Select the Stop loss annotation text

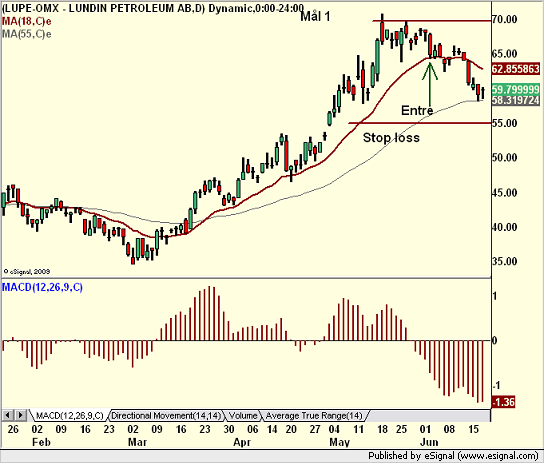point(391,138)
